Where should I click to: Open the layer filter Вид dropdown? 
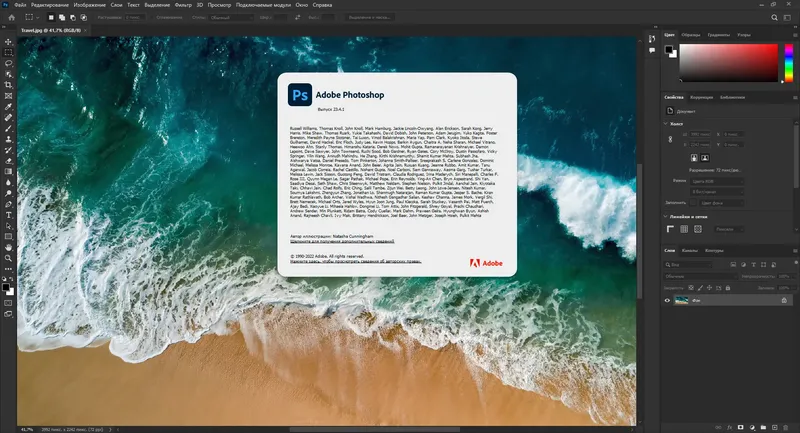(688, 265)
